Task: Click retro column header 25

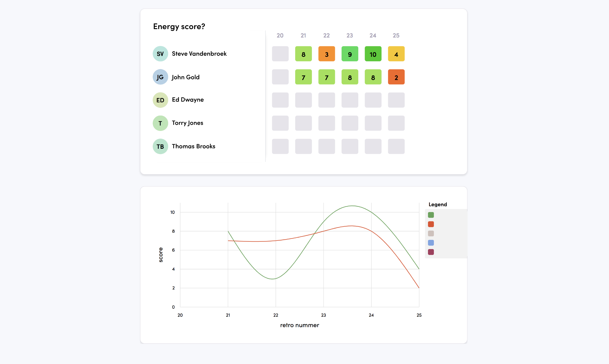Action: tap(396, 36)
